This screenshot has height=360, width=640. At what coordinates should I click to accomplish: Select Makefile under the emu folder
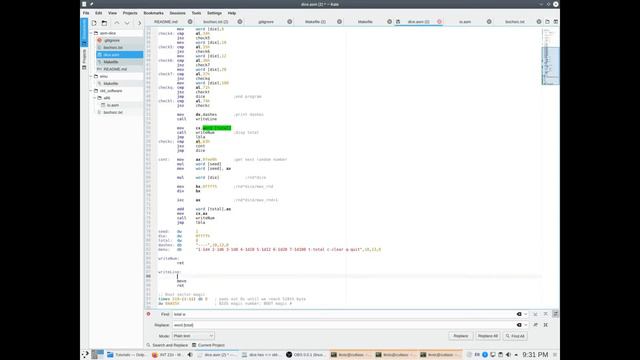(x=111, y=83)
